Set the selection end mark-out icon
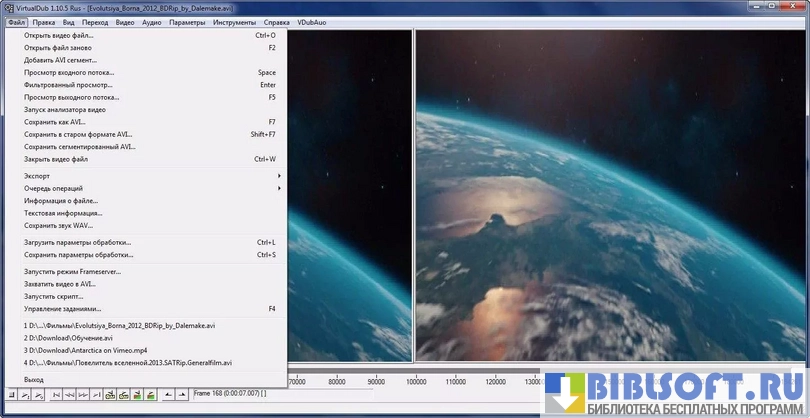The image size is (810, 418). coord(182,395)
